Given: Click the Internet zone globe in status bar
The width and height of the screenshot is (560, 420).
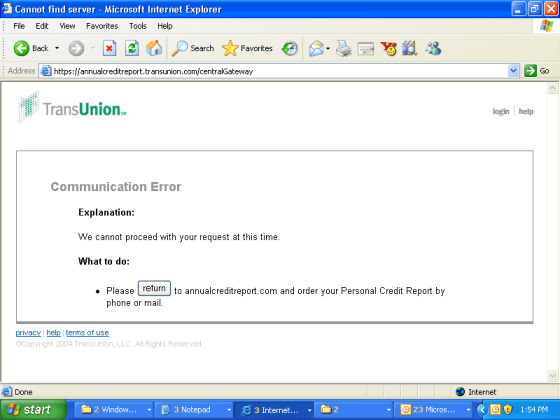Looking at the screenshot, I should (x=460, y=392).
